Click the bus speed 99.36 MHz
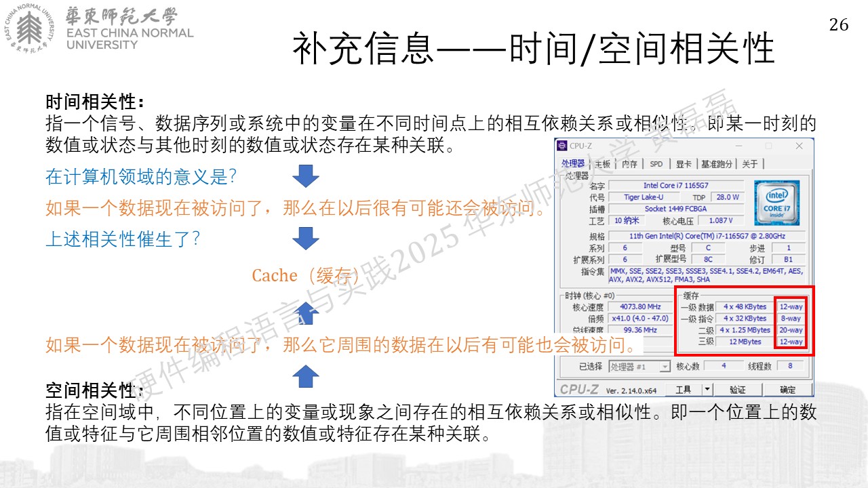Screen dimensions: 868x488 640,330
